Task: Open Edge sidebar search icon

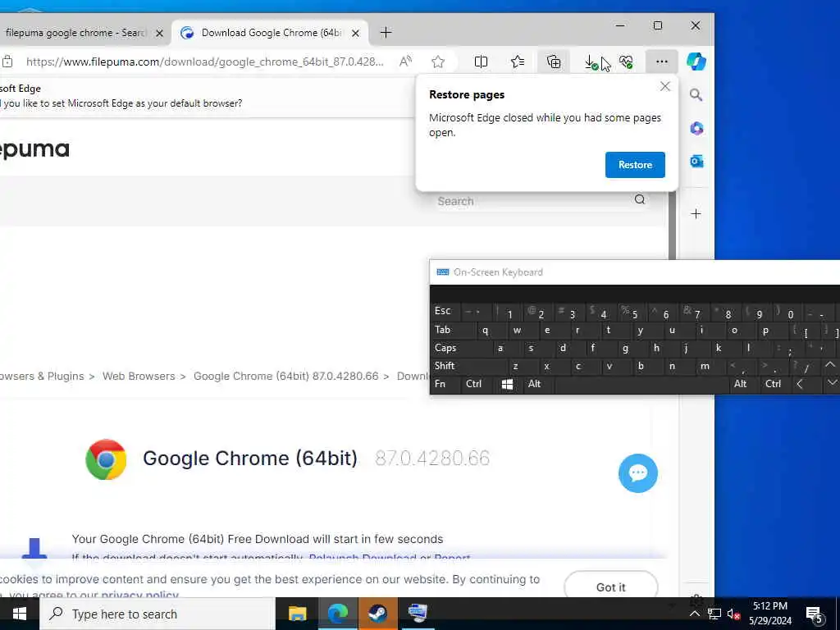Action: tap(696, 95)
